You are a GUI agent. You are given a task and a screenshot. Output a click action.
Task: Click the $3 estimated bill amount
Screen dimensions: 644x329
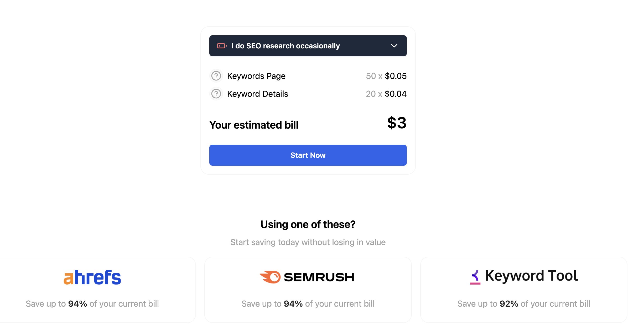click(x=397, y=123)
